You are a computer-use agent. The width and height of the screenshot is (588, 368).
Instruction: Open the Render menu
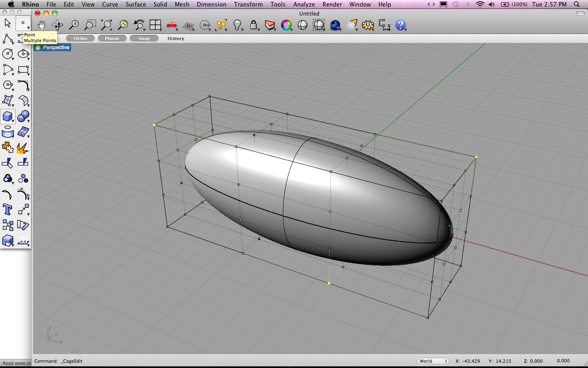pyautogui.click(x=332, y=4)
